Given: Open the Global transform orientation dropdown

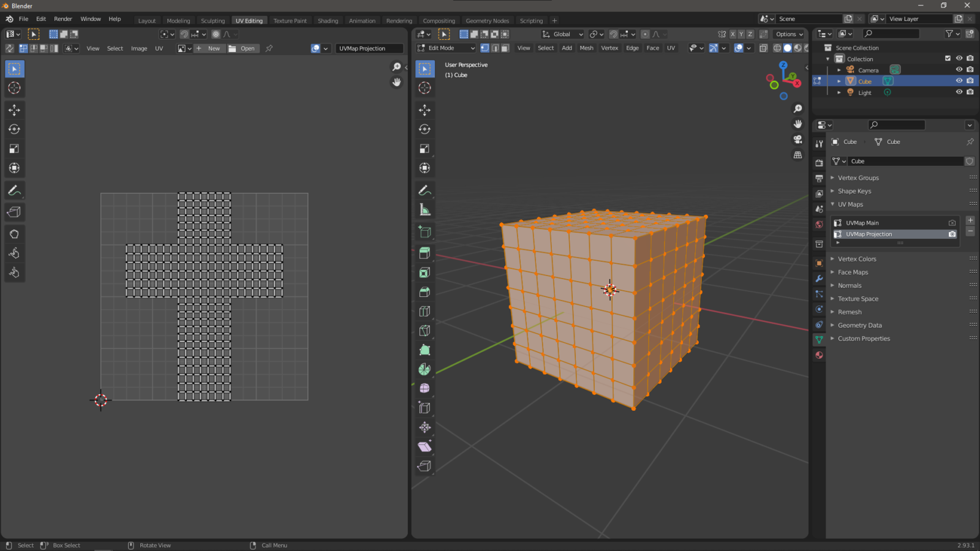Looking at the screenshot, I should [x=561, y=34].
